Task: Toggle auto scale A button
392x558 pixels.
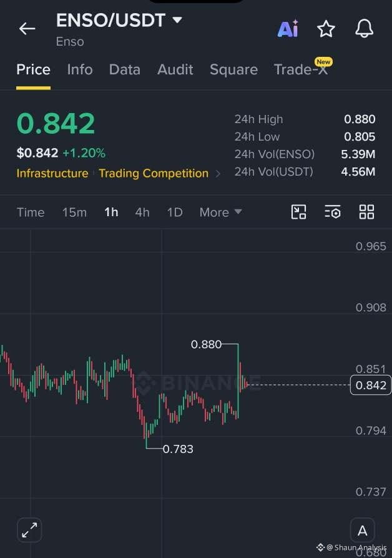Action: [x=363, y=531]
